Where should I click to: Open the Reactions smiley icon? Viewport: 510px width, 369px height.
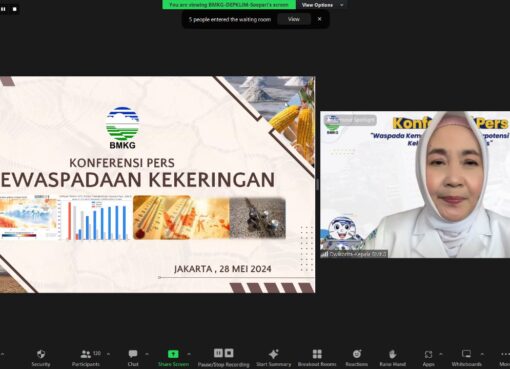coord(357,354)
